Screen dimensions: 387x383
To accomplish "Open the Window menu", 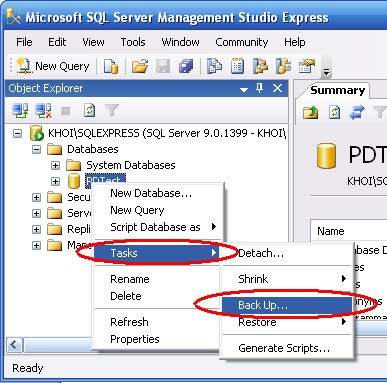I will [x=180, y=42].
